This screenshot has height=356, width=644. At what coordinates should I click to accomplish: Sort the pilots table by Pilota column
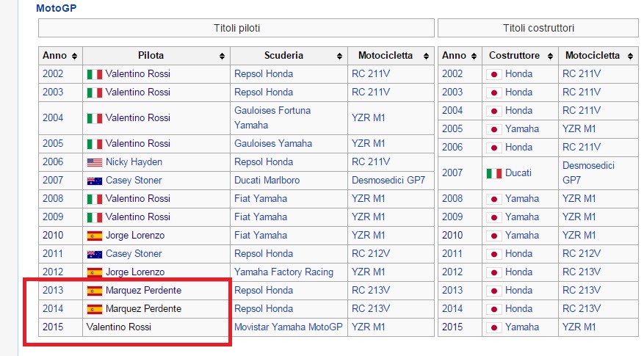pyautogui.click(x=222, y=56)
